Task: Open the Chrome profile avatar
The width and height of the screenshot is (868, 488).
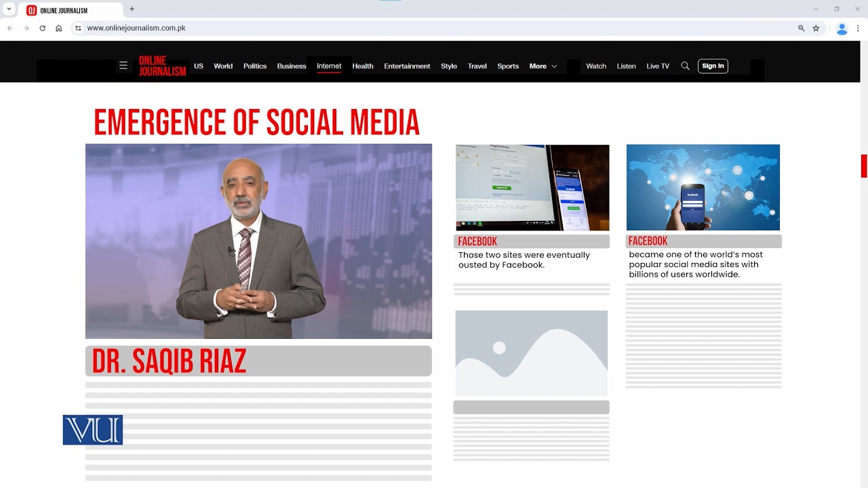Action: (x=842, y=28)
